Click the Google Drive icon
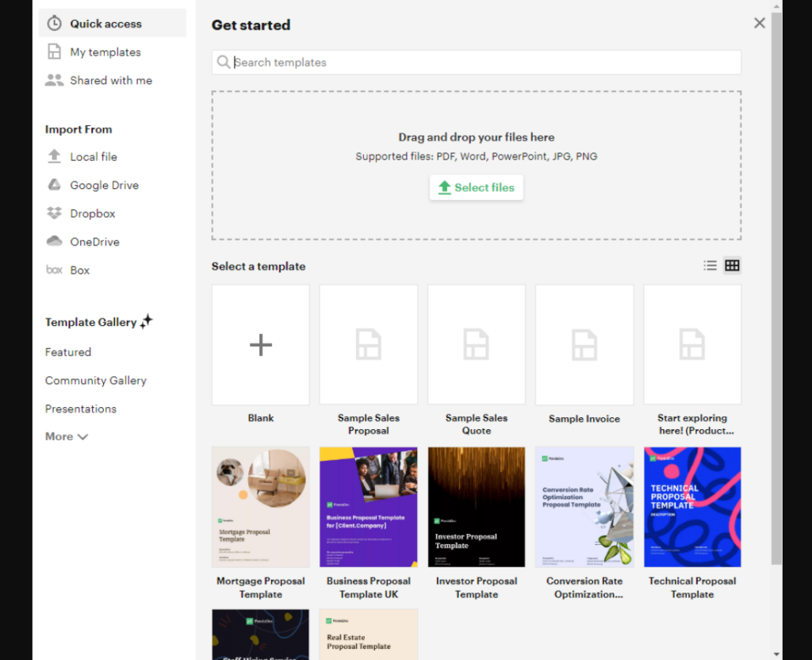Viewport: 812px width, 660px height. click(54, 185)
